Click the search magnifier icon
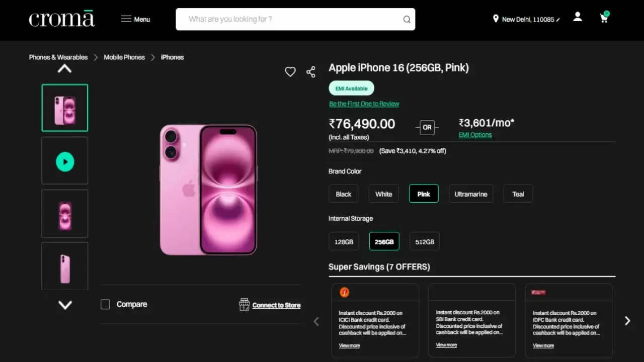644x362 pixels. [406, 19]
